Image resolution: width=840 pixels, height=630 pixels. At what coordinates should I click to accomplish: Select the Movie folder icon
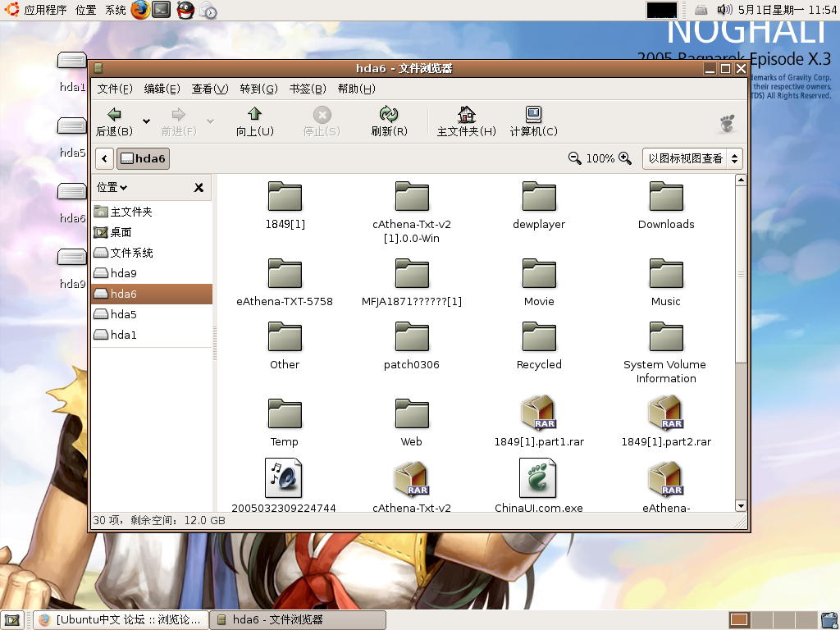point(539,274)
